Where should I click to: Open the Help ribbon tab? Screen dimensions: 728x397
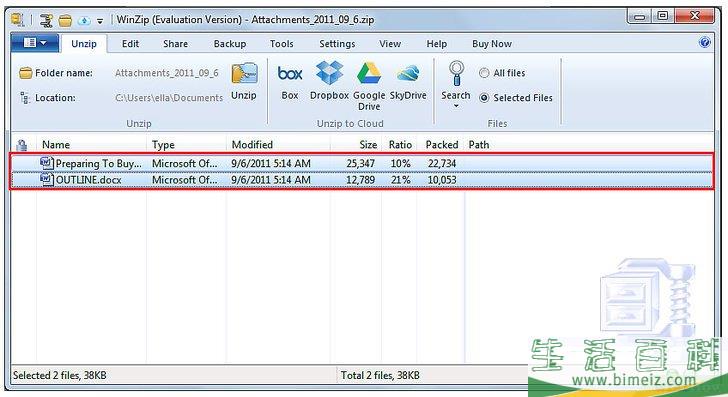436,44
